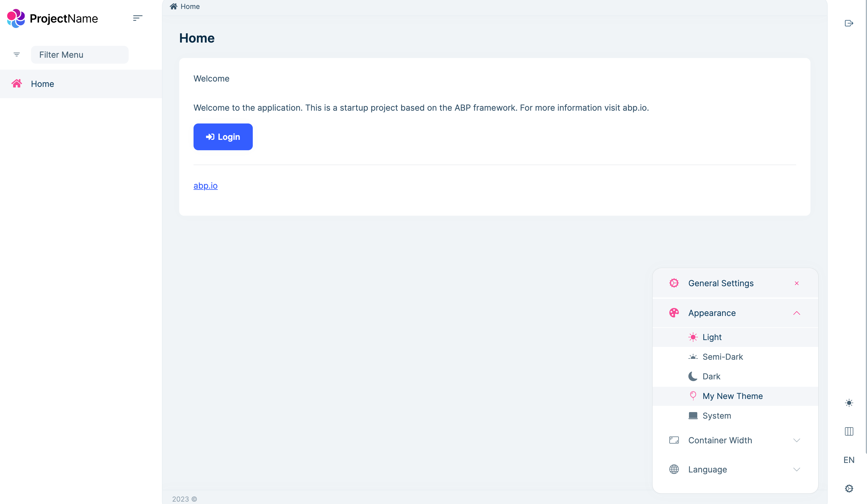Open the abp.io link
This screenshot has width=867, height=504.
(x=205, y=186)
